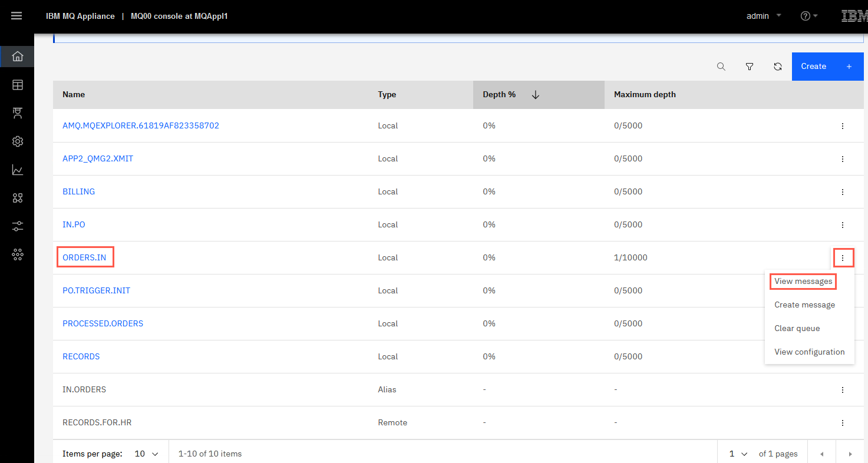Click the search magnifier icon
This screenshot has width=868, height=463.
coord(721,67)
